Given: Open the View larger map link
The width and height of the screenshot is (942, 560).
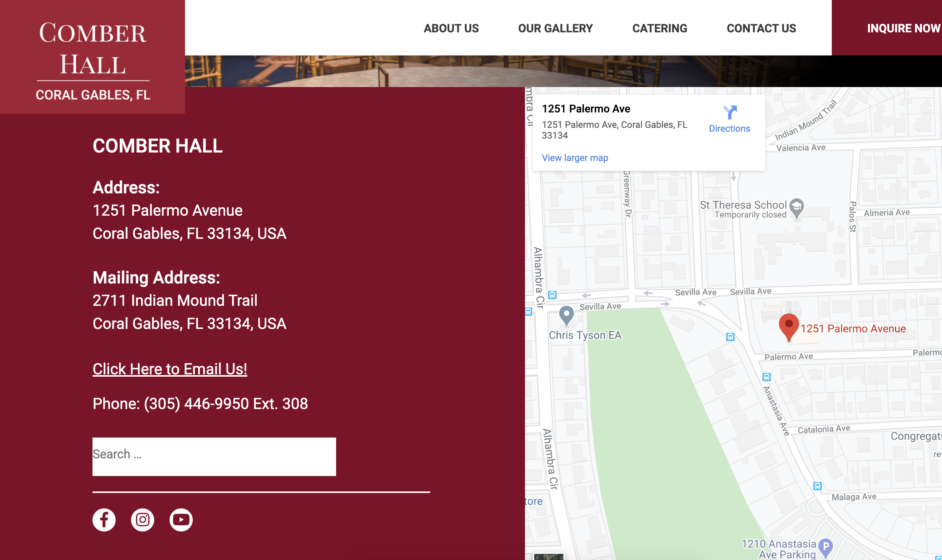Looking at the screenshot, I should point(575,158).
